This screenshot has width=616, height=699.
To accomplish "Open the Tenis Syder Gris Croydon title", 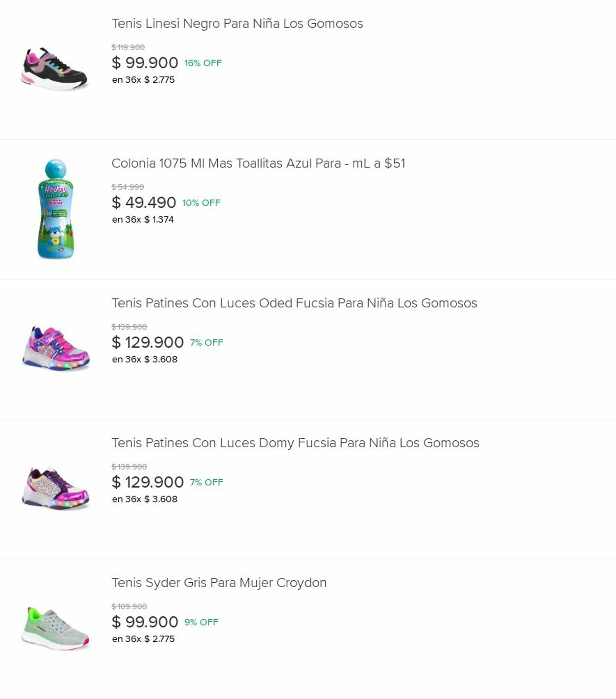I will pyautogui.click(x=219, y=583).
